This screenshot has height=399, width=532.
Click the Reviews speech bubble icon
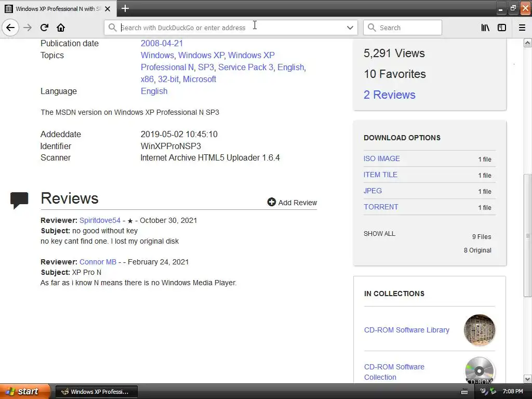(19, 200)
